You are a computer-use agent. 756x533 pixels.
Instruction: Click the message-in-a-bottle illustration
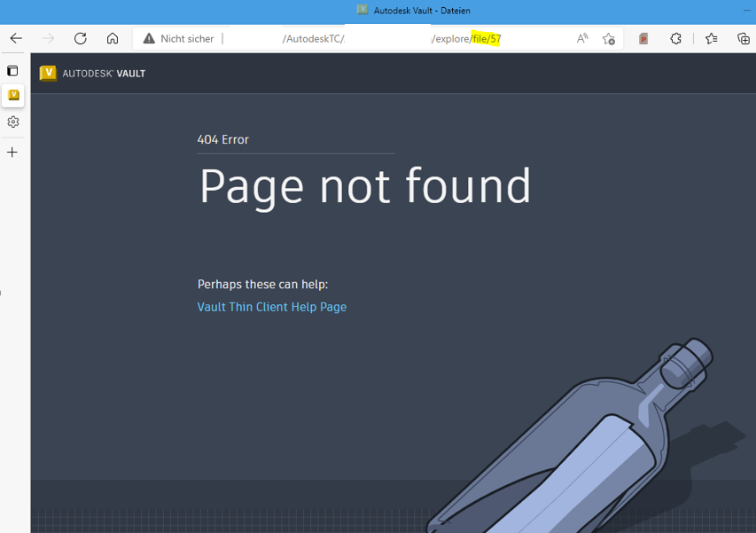coord(603,443)
